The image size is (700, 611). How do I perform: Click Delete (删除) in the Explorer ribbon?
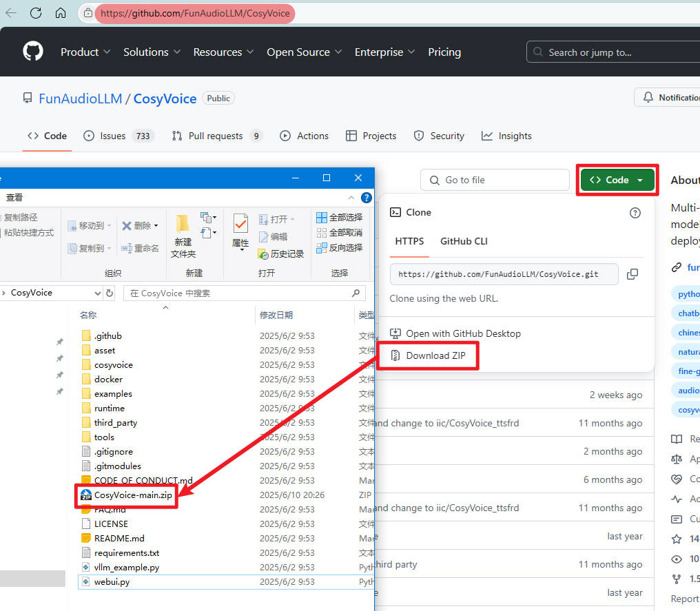[140, 226]
